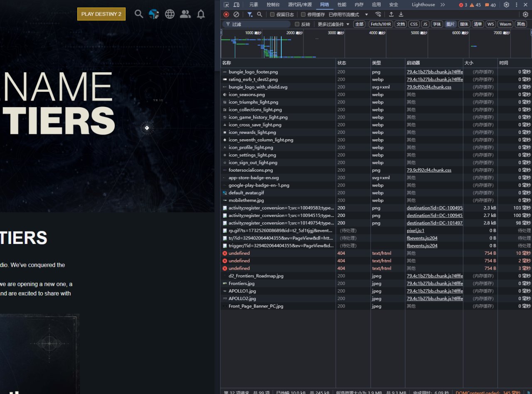Image resolution: width=532 pixels, height=394 pixels.
Task: Sort by the 启动器 column header
Action: [x=434, y=63]
